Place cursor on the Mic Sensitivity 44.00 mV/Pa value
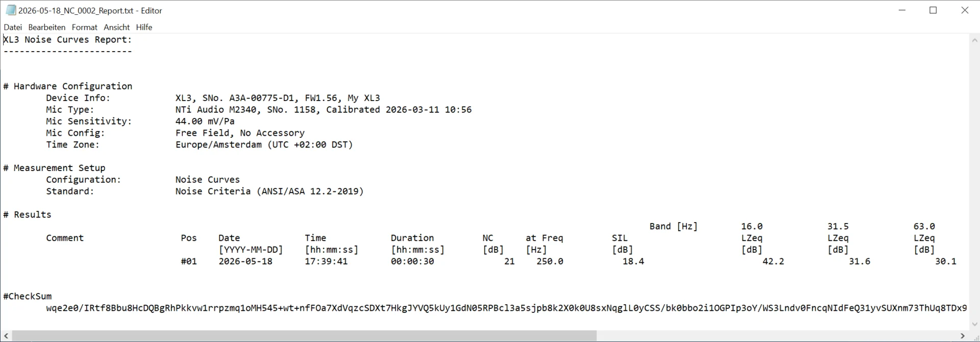The height and width of the screenshot is (342, 980). tap(205, 121)
